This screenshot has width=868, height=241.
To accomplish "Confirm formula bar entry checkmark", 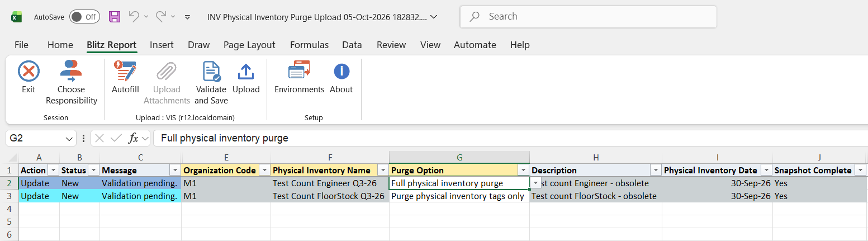I will point(116,138).
